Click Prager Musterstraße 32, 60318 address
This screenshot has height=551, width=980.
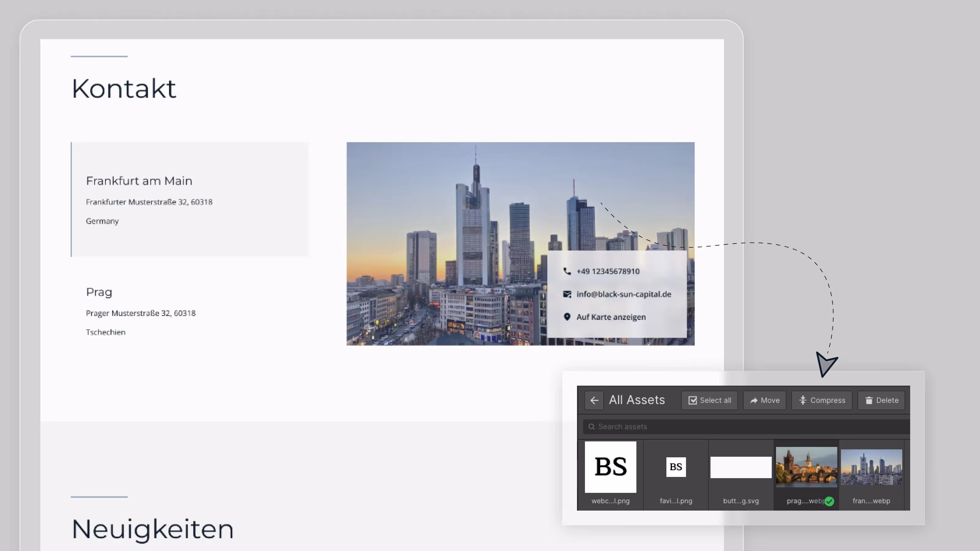click(x=141, y=313)
